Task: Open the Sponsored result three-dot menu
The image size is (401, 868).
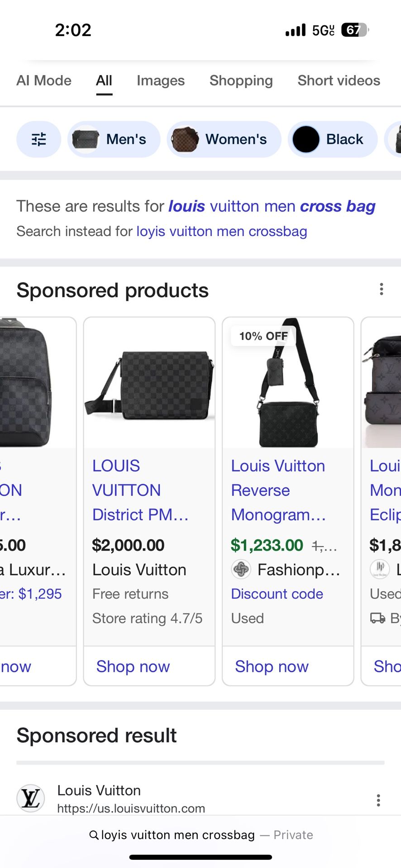Action: coord(378,800)
